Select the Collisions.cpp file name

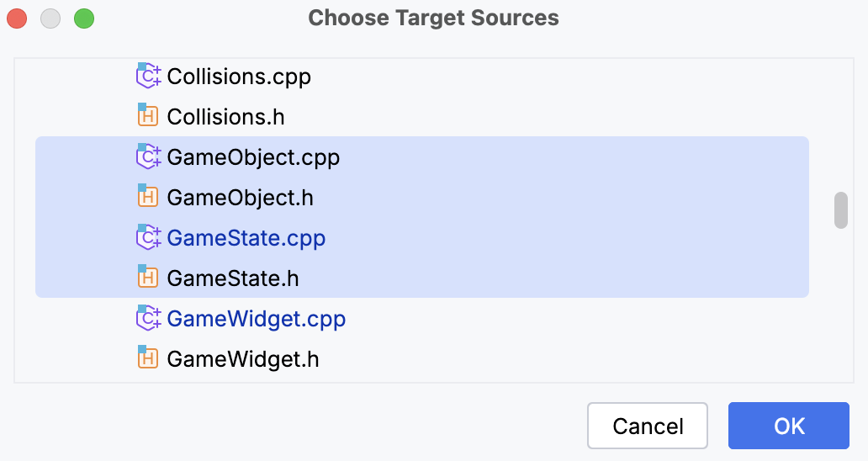(x=239, y=77)
